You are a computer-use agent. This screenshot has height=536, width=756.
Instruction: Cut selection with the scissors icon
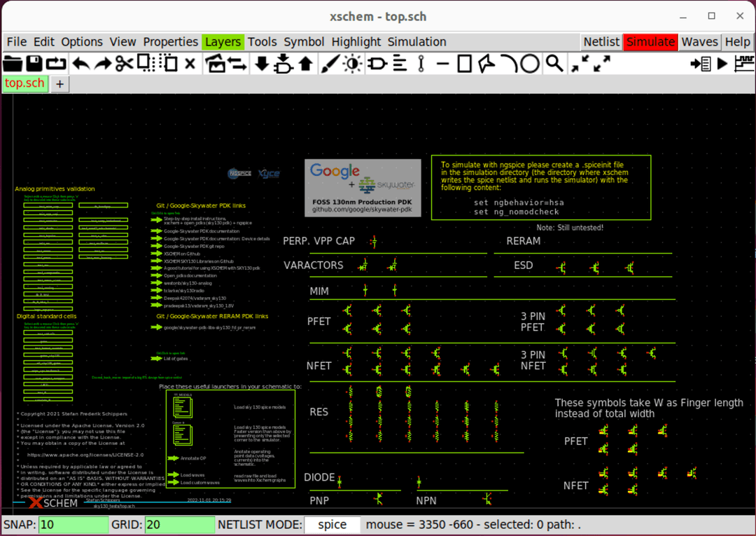click(x=125, y=64)
